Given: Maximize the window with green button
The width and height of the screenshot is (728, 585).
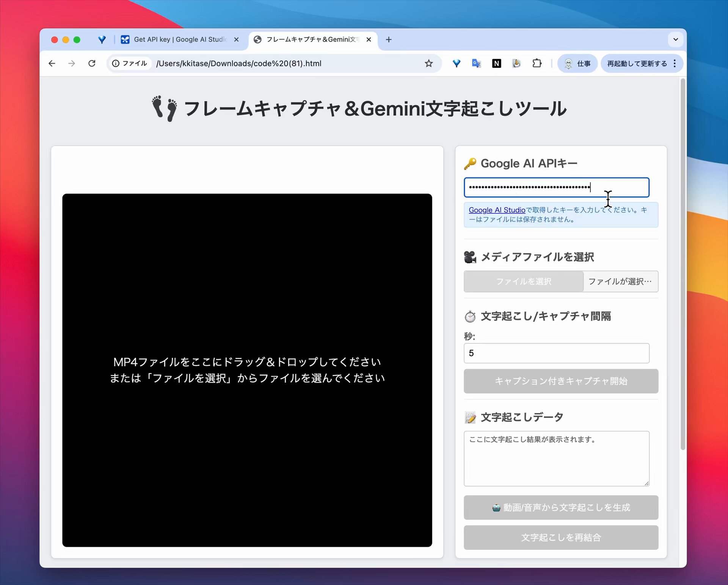Looking at the screenshot, I should pos(77,40).
